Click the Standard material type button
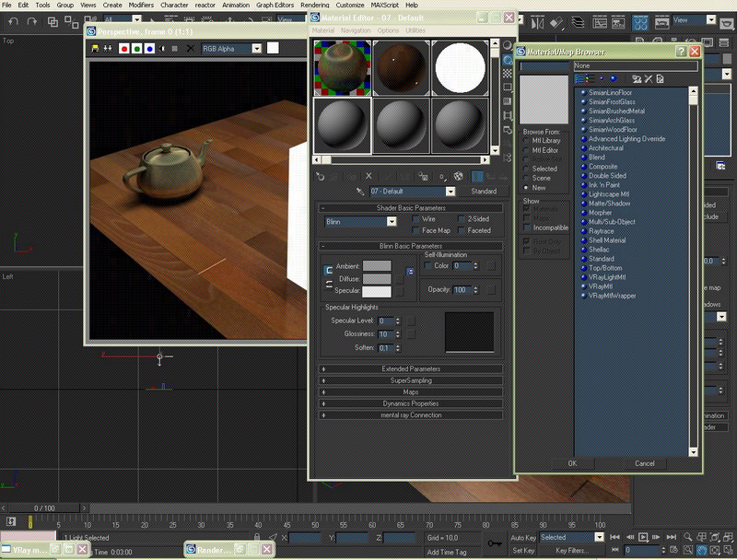 click(484, 192)
